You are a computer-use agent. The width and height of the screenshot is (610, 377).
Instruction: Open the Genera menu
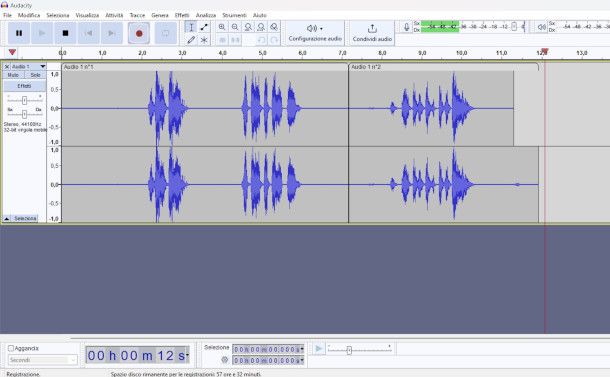[x=160, y=15]
